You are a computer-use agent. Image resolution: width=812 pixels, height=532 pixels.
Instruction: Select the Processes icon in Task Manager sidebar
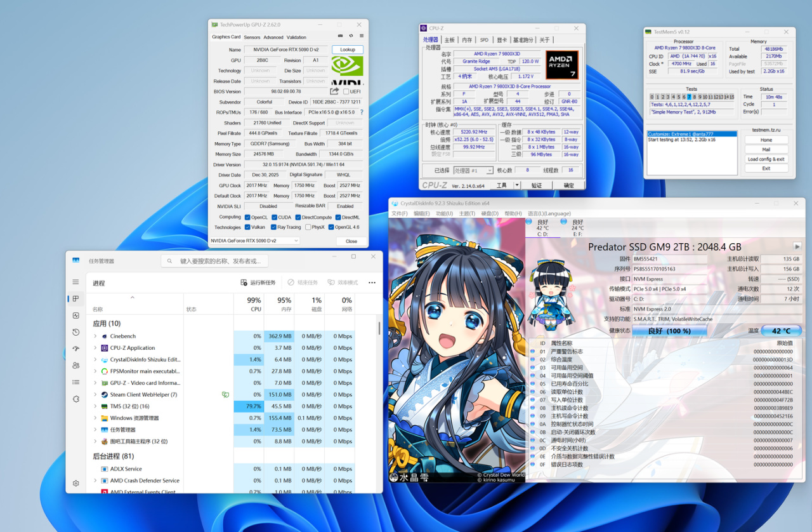click(x=76, y=299)
